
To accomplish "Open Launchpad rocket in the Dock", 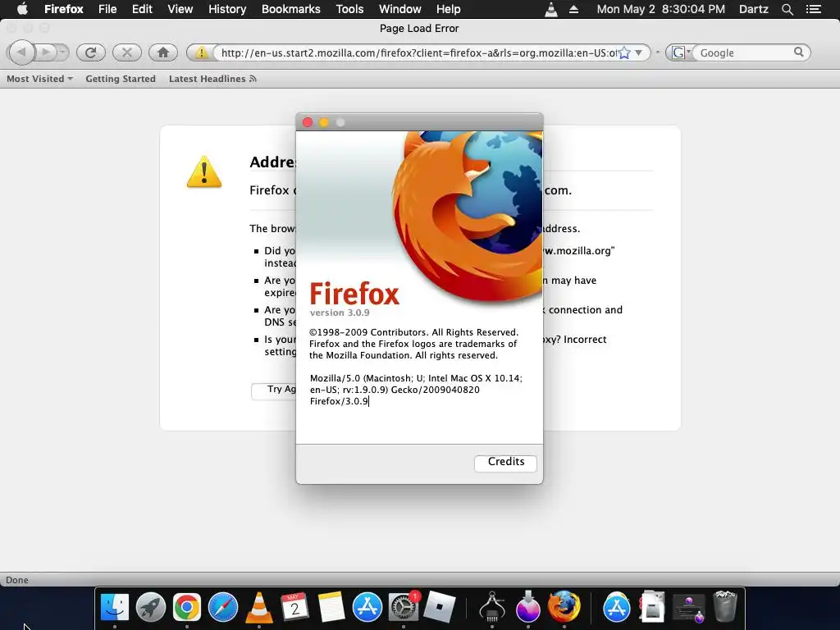I will tap(151, 608).
